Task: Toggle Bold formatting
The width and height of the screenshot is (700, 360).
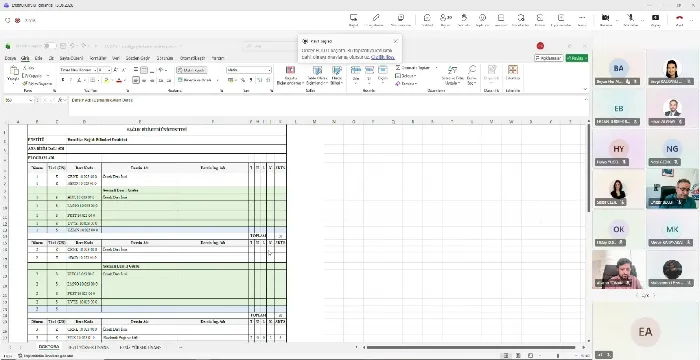Action: tap(63, 80)
